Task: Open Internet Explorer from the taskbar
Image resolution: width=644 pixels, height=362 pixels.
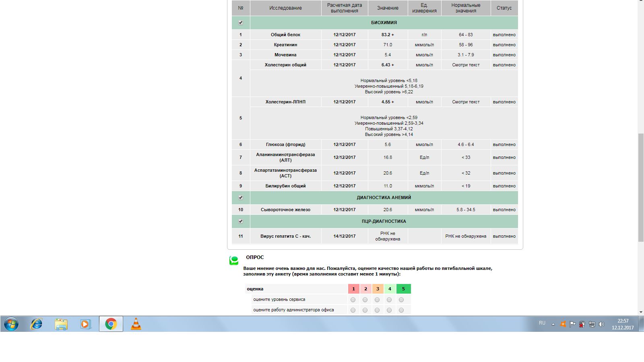Action: [37, 324]
